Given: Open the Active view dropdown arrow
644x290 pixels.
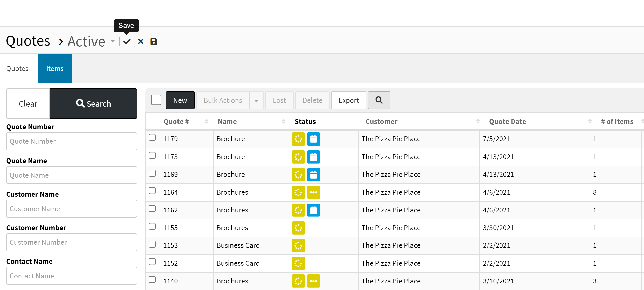Looking at the screenshot, I should click(x=113, y=41).
